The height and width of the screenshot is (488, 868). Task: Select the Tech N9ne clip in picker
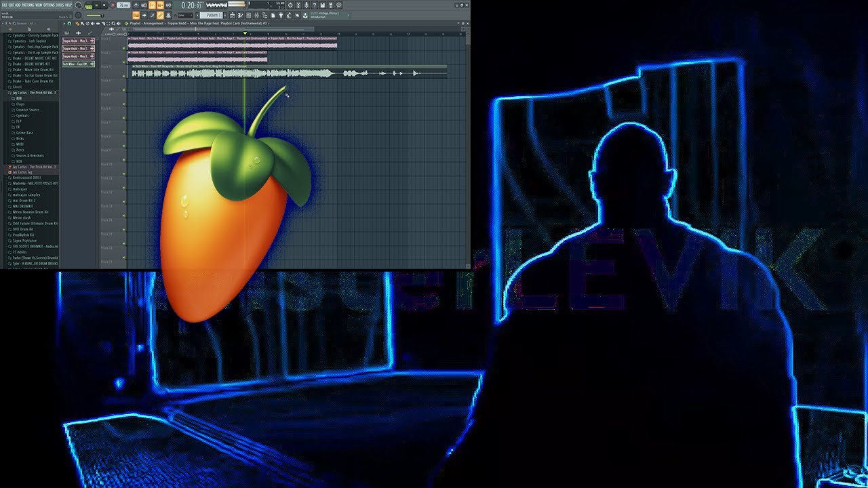click(79, 64)
